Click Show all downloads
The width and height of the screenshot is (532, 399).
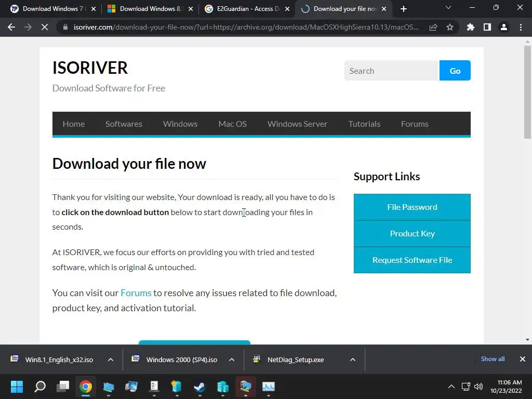(x=493, y=359)
